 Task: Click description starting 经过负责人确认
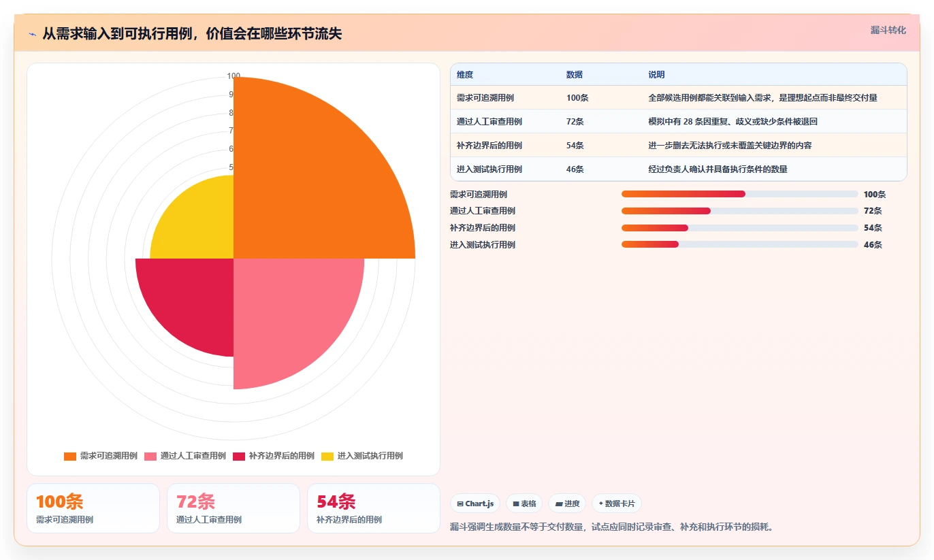coord(718,169)
